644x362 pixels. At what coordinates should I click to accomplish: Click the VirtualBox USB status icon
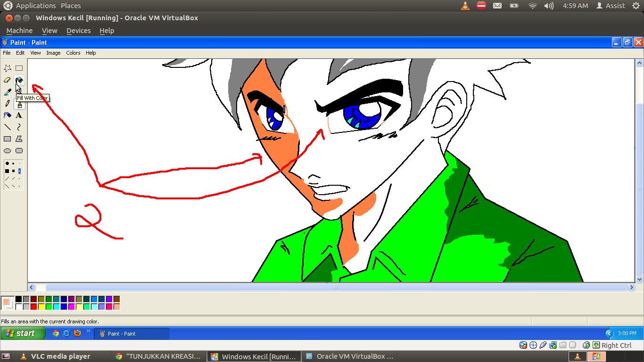click(x=543, y=345)
